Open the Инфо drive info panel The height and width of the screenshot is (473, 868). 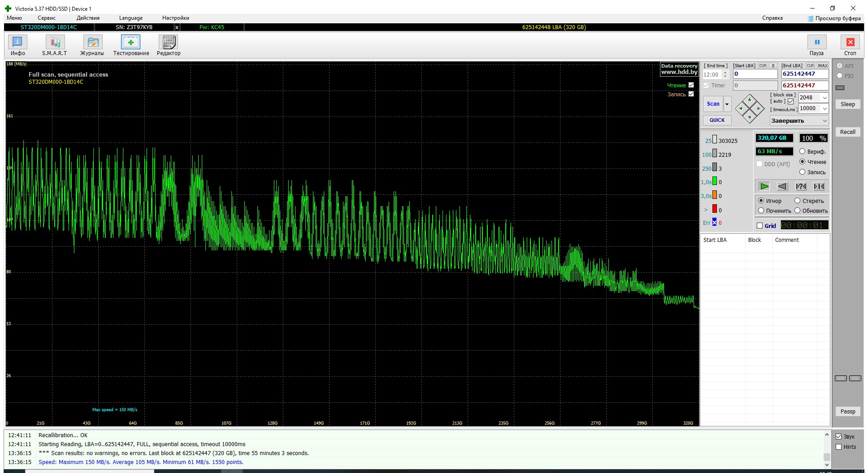[17, 46]
